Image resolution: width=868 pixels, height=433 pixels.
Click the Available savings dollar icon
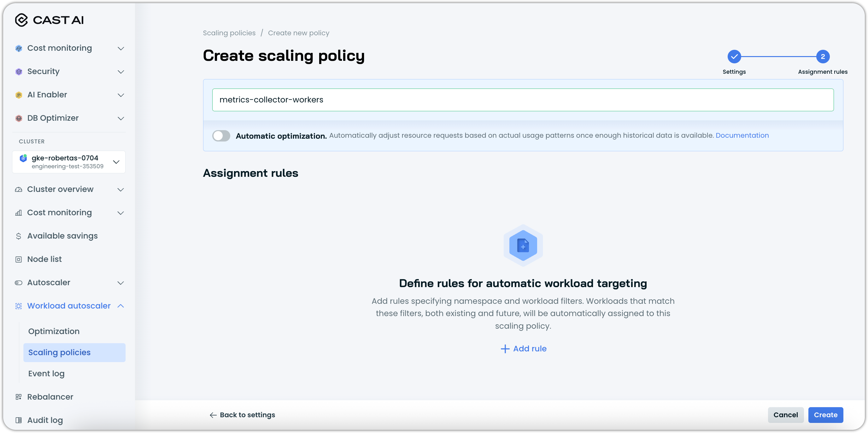[19, 236]
